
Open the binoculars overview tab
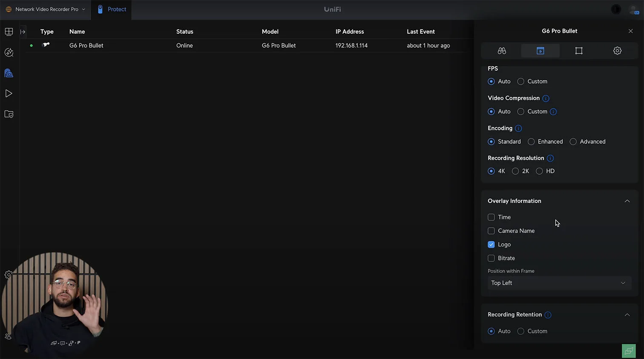pyautogui.click(x=502, y=51)
